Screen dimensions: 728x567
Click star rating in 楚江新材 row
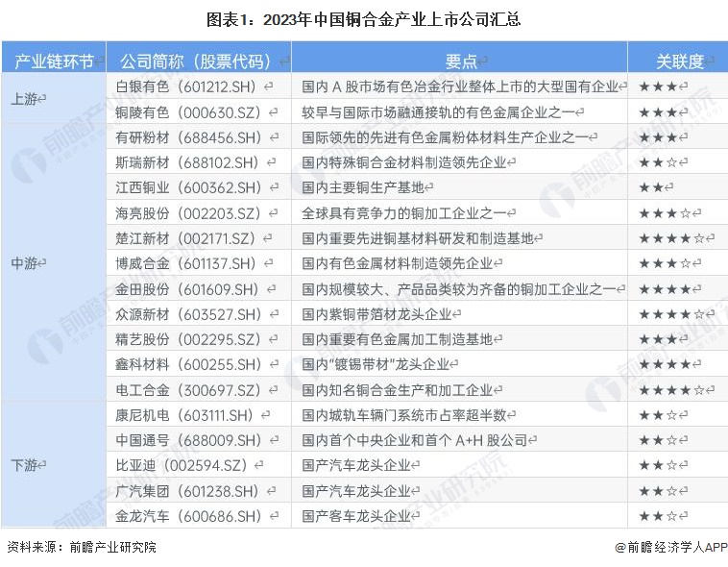[672, 238]
